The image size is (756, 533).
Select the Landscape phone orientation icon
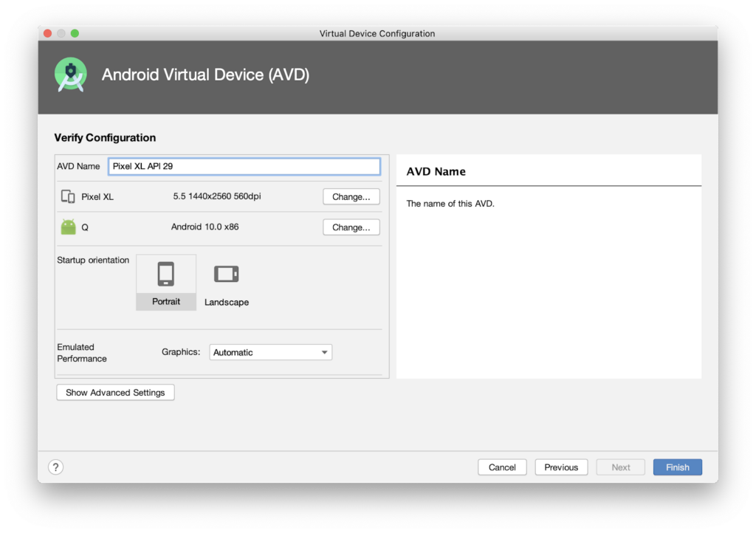[x=226, y=274]
